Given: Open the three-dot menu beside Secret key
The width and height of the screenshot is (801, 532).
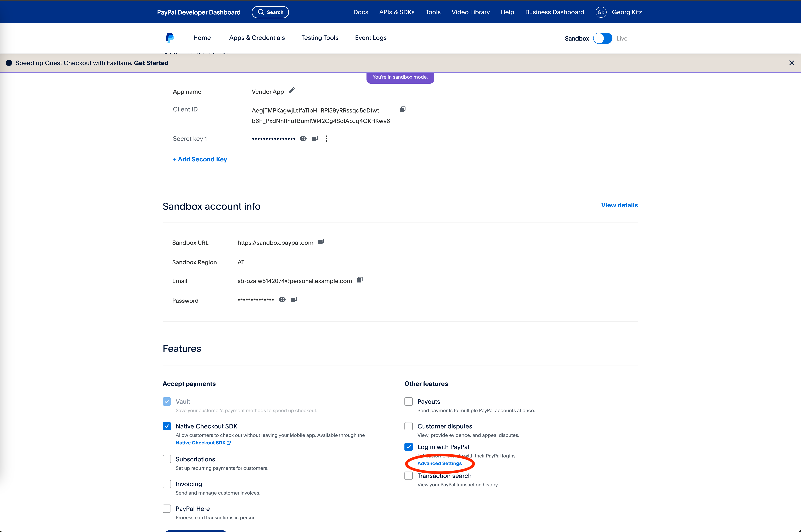Looking at the screenshot, I should 326,139.
